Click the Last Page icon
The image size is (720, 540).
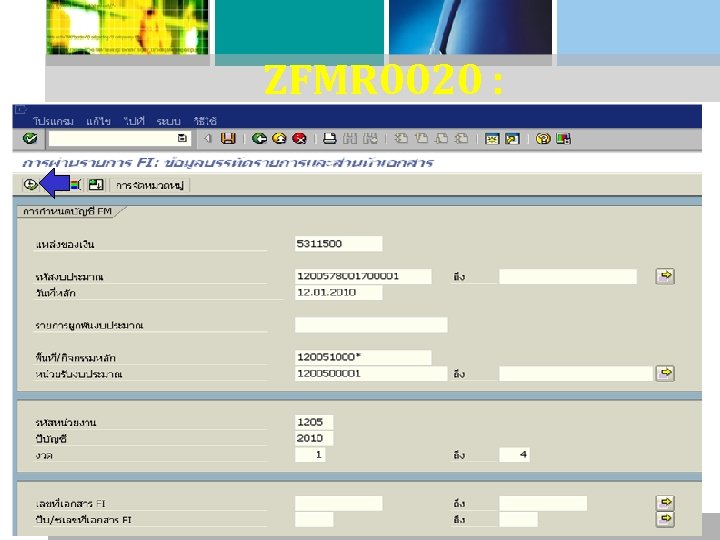pos(462,138)
